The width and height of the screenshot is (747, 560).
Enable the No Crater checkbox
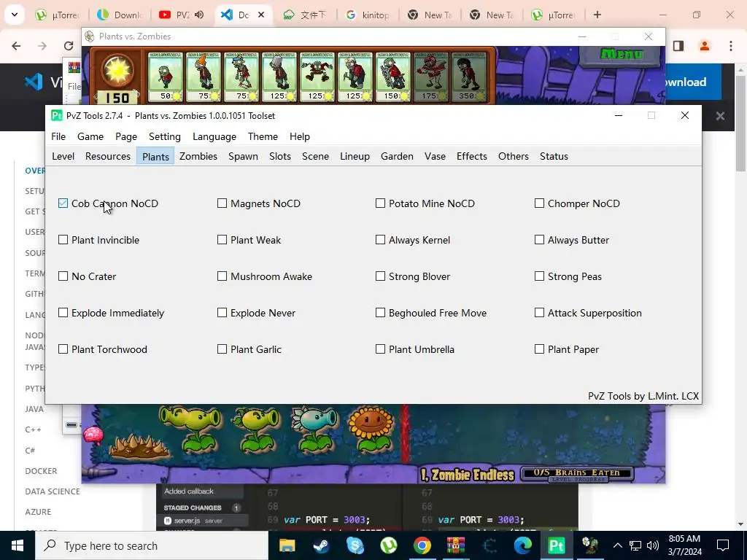click(x=63, y=276)
